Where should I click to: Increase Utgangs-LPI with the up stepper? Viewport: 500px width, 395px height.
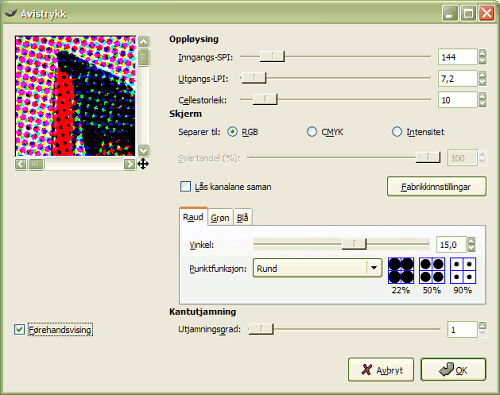point(482,75)
